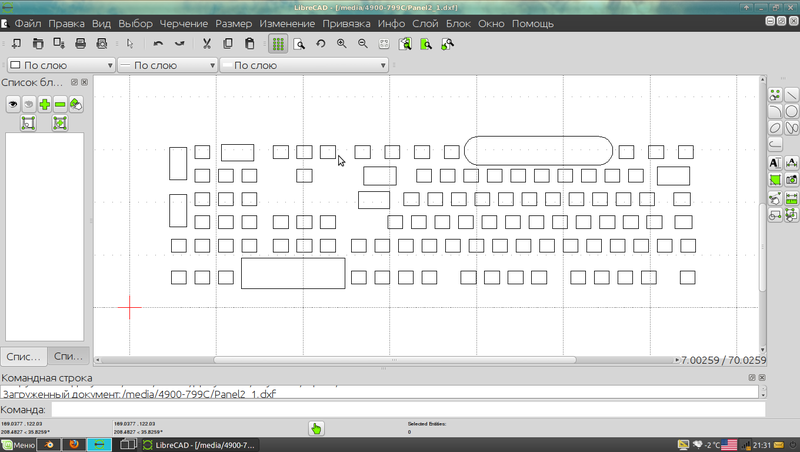
Task: Expand the line width 'По слою' dropdown
Action: pos(166,65)
